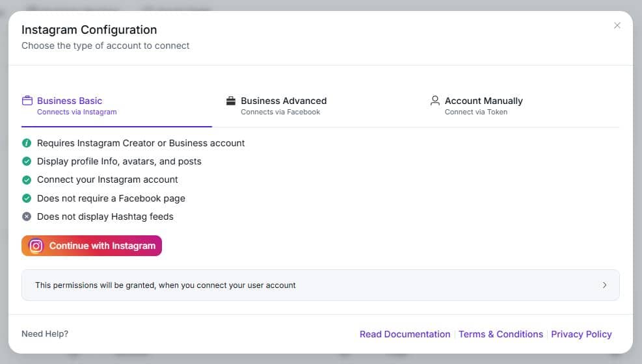This screenshot has width=642, height=364.
Task: Click the 'Requires Instagram Creator or Business account' text
Action: point(141,143)
